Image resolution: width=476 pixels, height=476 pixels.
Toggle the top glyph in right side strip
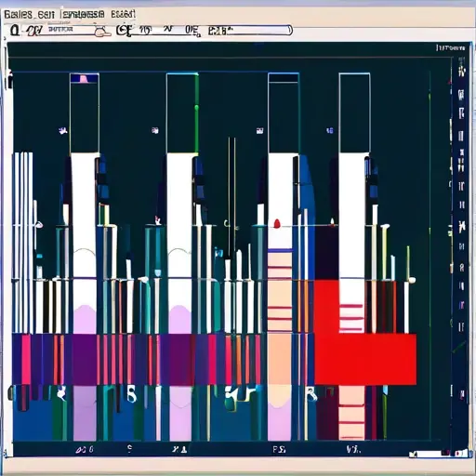pos(461,72)
